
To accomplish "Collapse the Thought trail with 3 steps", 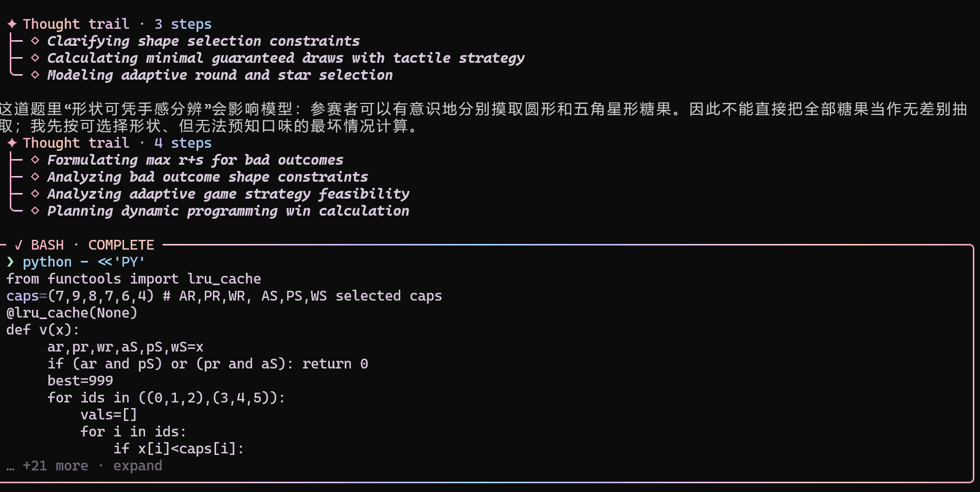I will pos(109,24).
